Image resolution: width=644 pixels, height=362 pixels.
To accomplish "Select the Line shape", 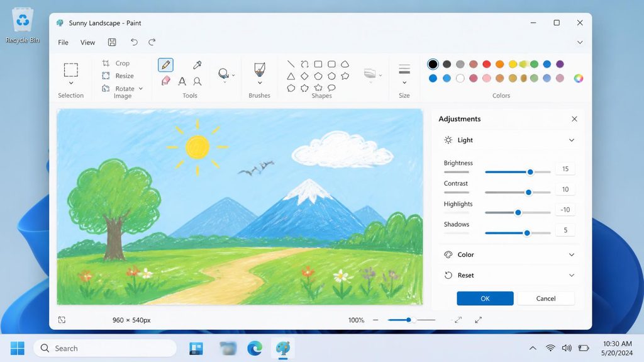I will point(291,64).
